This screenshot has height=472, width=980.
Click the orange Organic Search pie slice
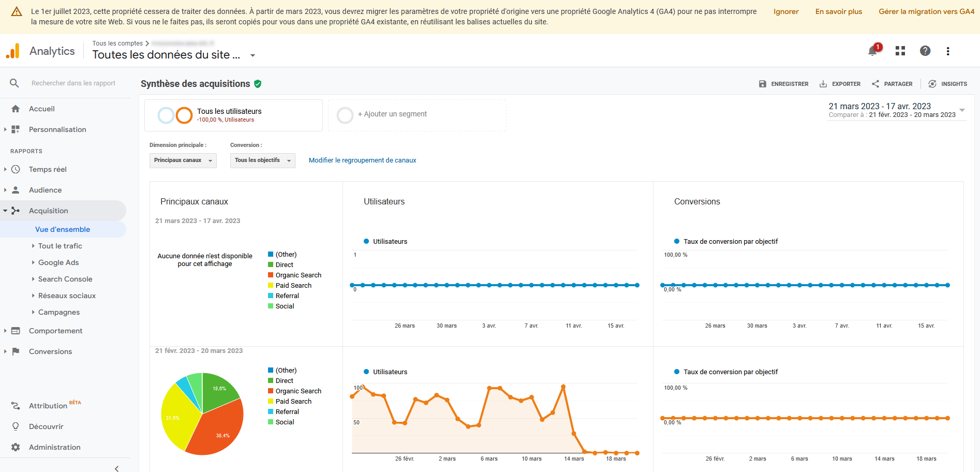click(218, 429)
